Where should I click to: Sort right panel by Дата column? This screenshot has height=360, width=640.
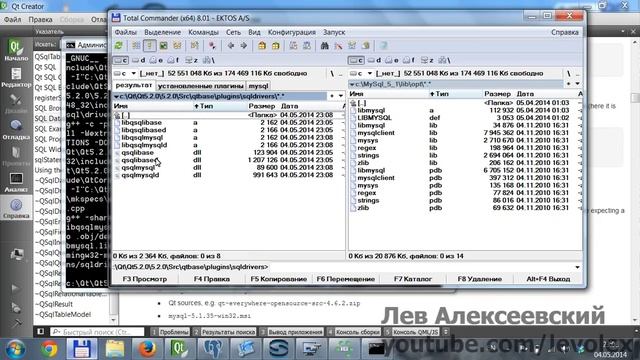525,94
